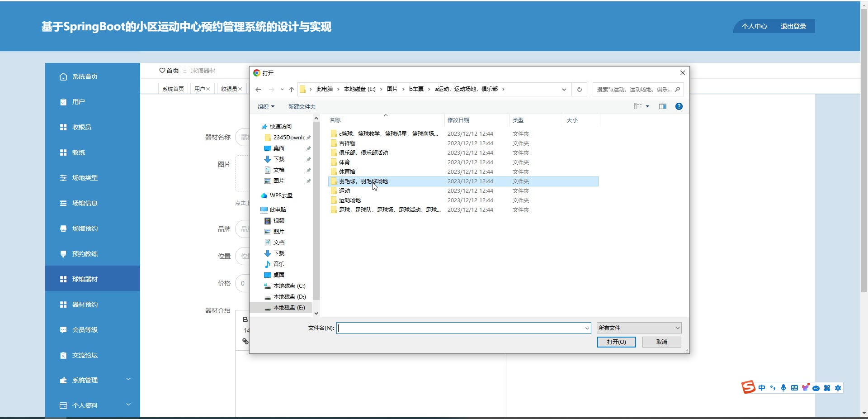This screenshot has height=419, width=868.
Task: Click the 预约教练 sidebar icon
Action: click(x=63, y=254)
